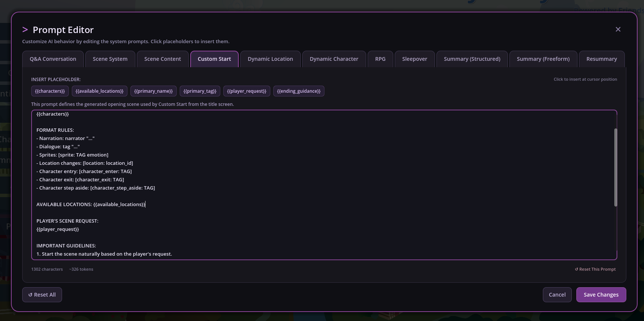Open the Summary (Freeform) tab

tap(543, 59)
